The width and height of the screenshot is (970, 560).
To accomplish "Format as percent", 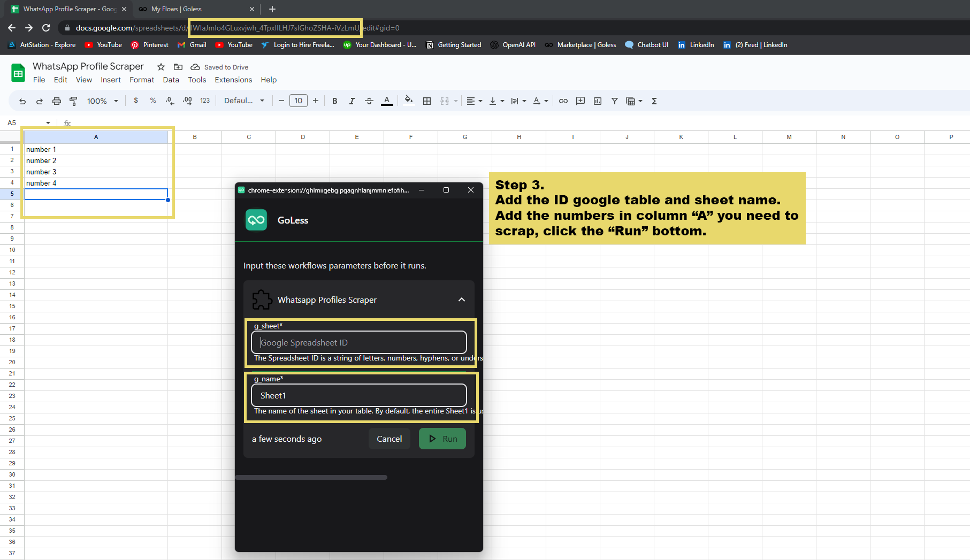I will pos(153,101).
